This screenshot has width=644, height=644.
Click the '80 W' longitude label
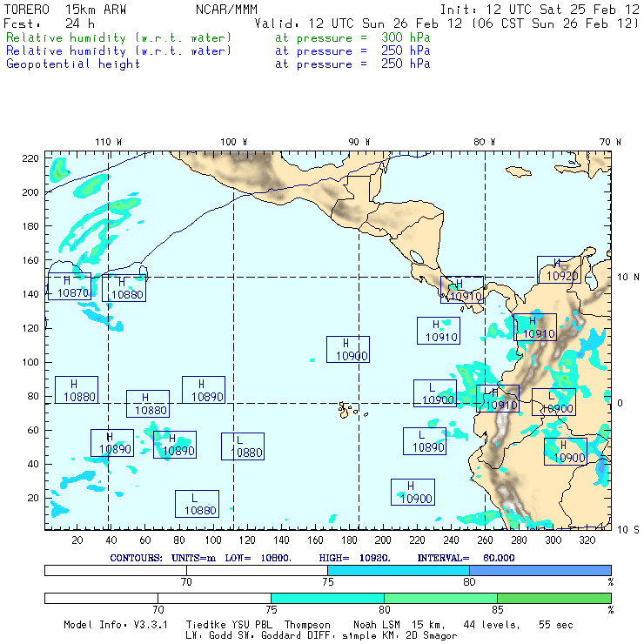coord(484,142)
